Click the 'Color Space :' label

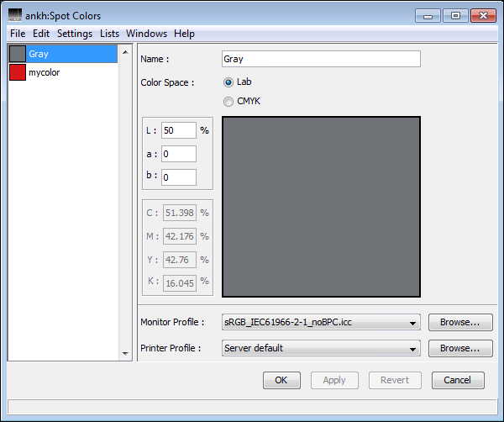[x=167, y=82]
